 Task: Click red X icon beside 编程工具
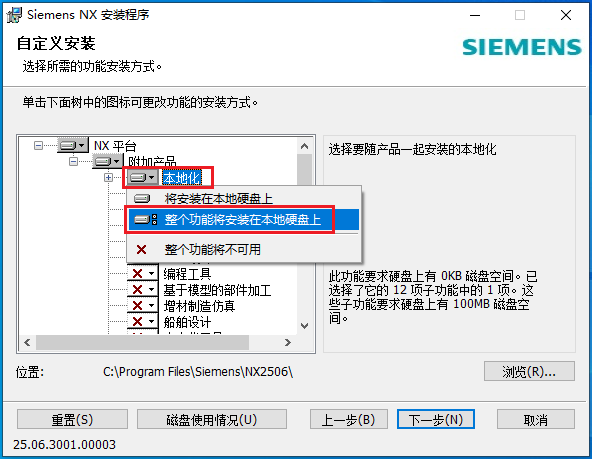(x=142, y=273)
